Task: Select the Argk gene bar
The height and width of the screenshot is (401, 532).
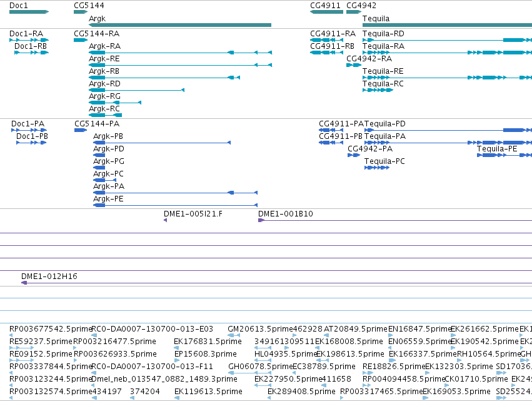Action: click(180, 25)
